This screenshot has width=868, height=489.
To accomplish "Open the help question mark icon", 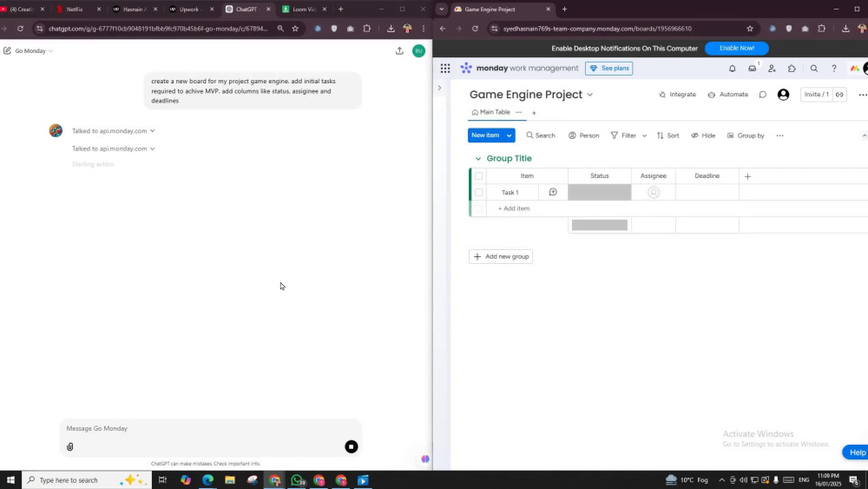I will tap(833, 68).
